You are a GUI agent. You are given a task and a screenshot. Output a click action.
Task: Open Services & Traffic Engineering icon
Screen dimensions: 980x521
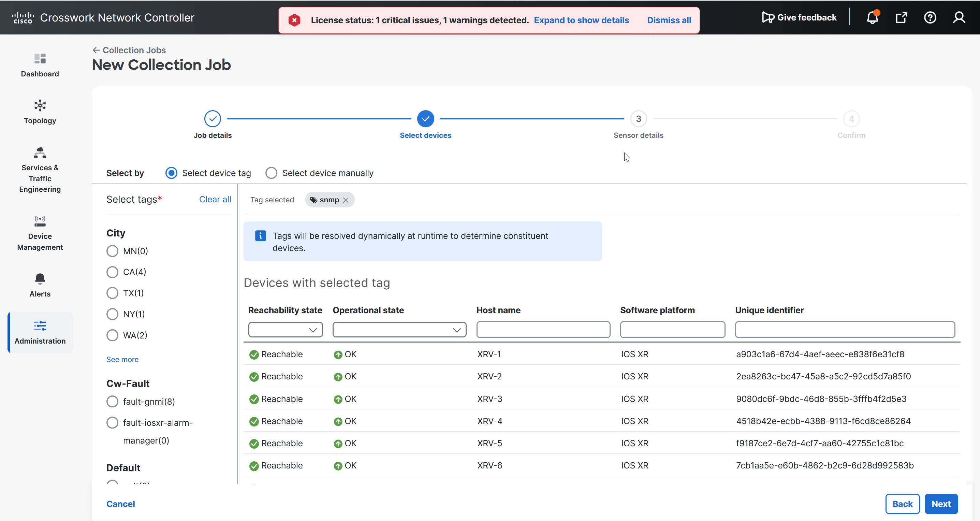[x=40, y=153]
